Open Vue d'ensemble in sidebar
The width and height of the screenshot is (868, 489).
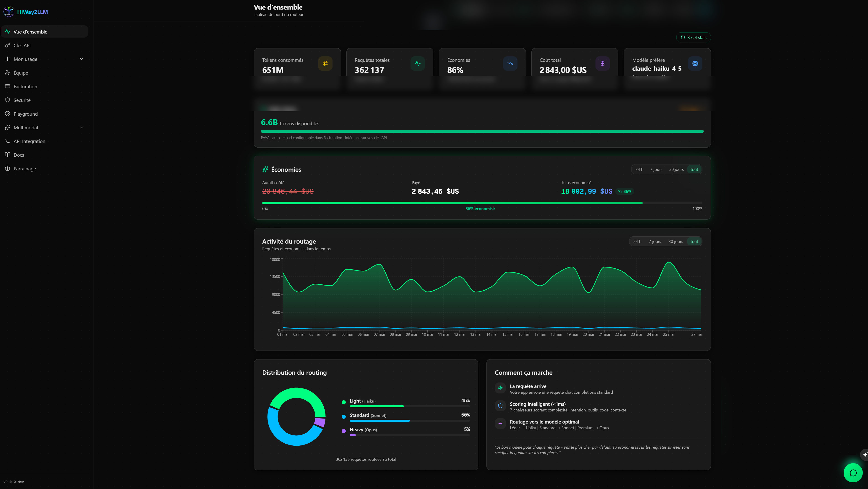tap(44, 32)
